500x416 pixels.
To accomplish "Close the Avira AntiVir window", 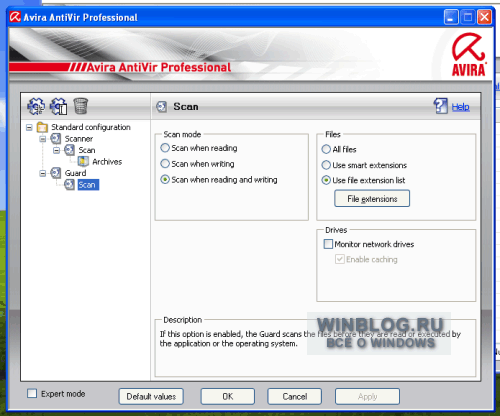I will (x=485, y=17).
